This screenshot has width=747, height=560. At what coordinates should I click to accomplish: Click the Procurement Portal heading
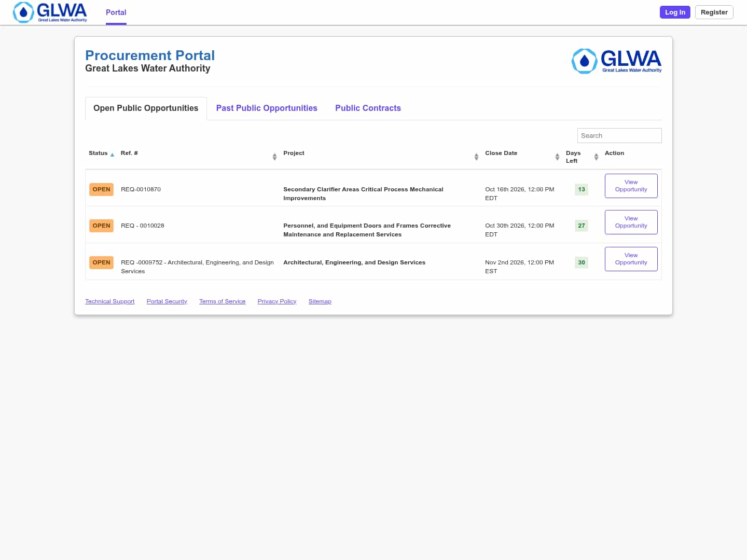pos(150,55)
